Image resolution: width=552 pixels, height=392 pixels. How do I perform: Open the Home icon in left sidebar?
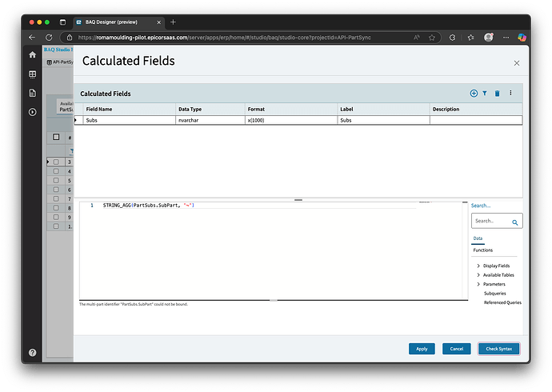(32, 54)
